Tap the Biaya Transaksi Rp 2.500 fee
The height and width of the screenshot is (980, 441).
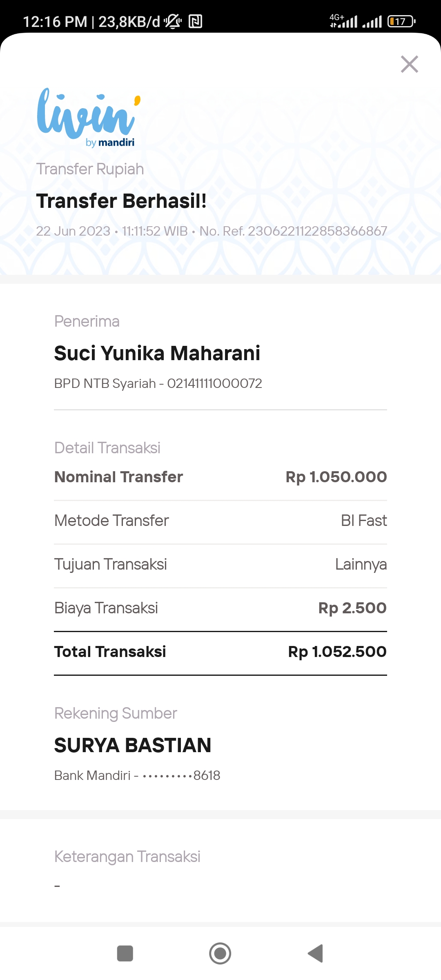click(352, 608)
